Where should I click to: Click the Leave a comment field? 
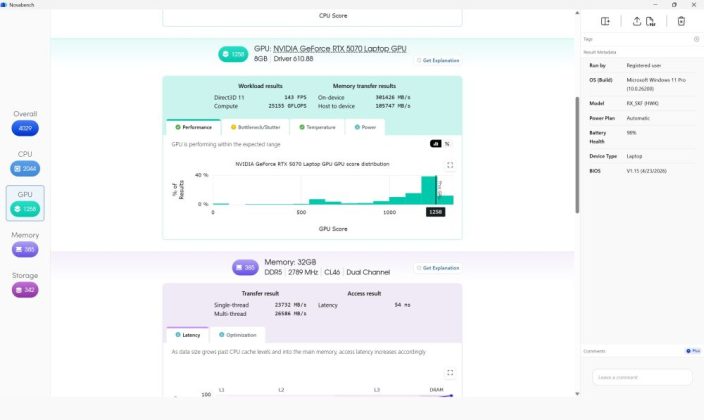coord(642,377)
